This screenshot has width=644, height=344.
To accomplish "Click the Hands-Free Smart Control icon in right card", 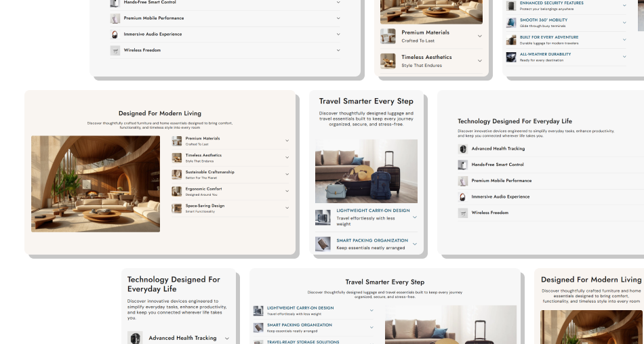I will [463, 165].
